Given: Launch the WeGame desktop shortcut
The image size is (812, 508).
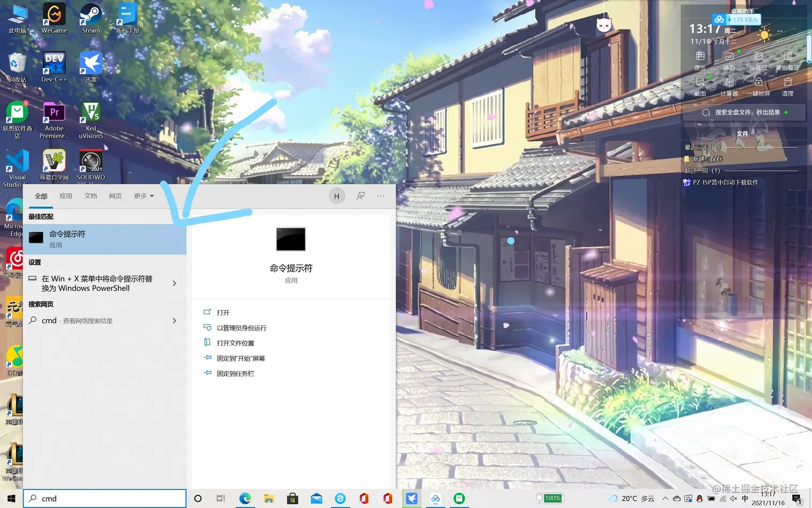Looking at the screenshot, I should point(54,19).
